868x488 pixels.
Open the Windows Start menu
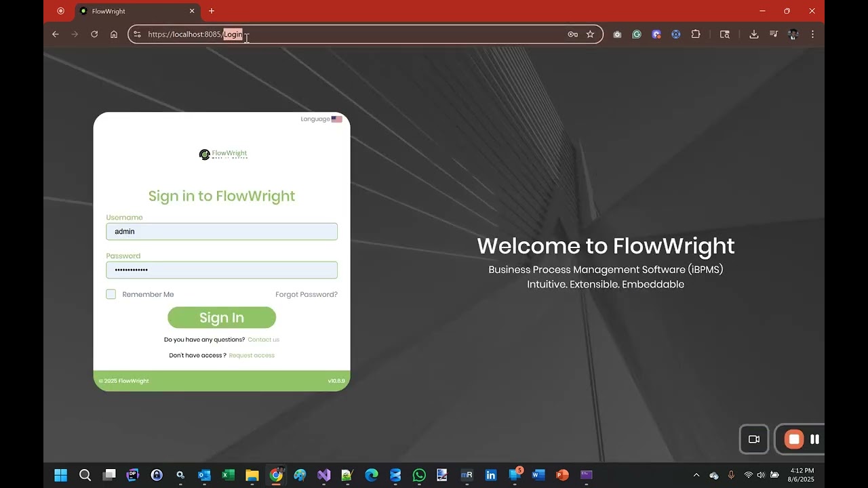coord(60,475)
